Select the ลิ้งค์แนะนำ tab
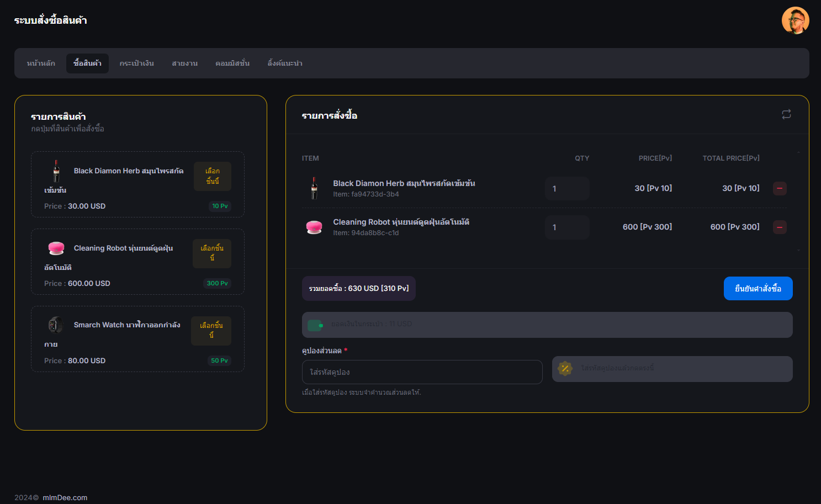 click(284, 63)
